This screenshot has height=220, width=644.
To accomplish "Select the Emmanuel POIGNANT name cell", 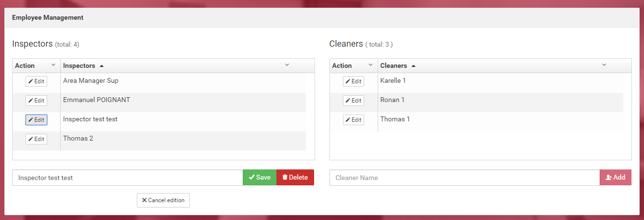I will click(96, 100).
